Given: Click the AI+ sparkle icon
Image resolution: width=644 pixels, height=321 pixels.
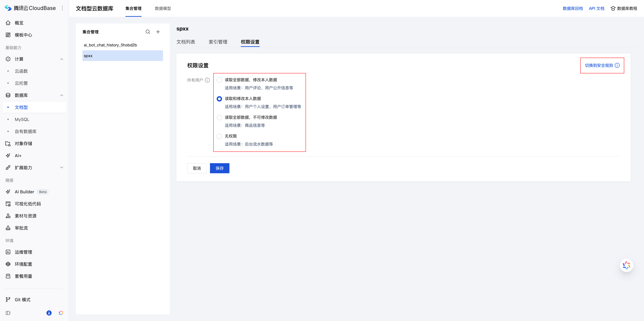Looking at the screenshot, I should [x=8, y=155].
